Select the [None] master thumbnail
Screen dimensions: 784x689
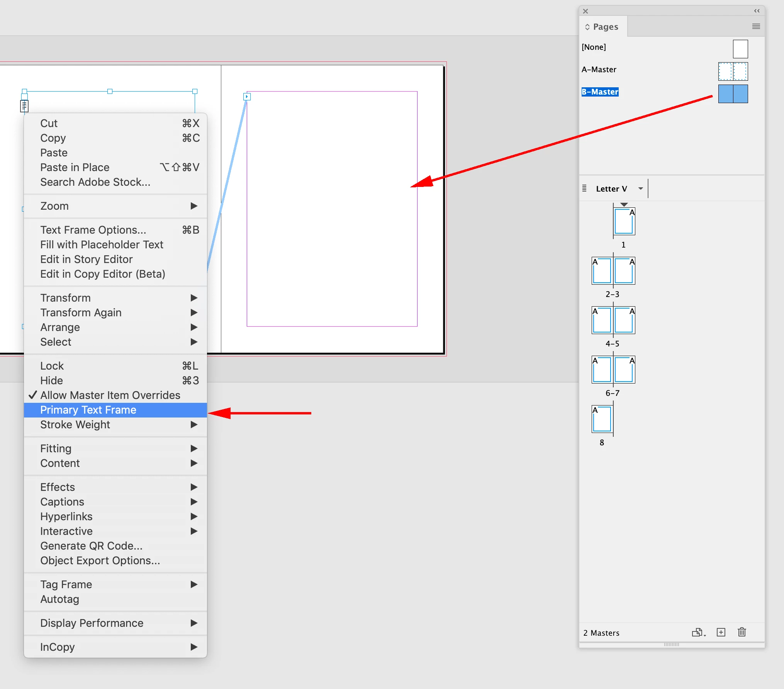740,49
